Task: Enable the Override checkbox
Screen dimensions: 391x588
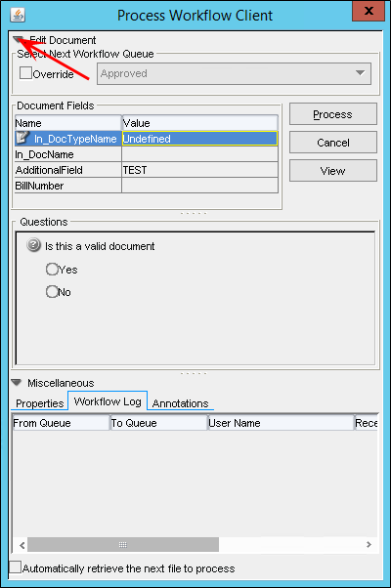Action: coord(25,72)
